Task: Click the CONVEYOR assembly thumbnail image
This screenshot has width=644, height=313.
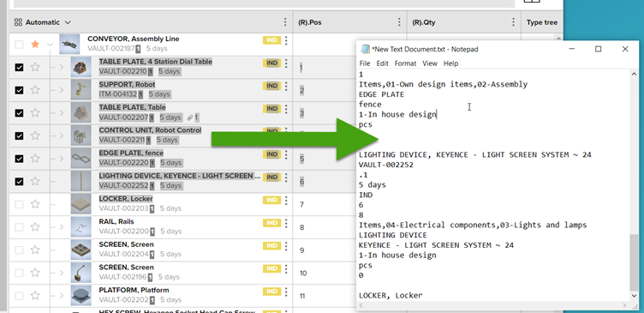Action: 69,44
